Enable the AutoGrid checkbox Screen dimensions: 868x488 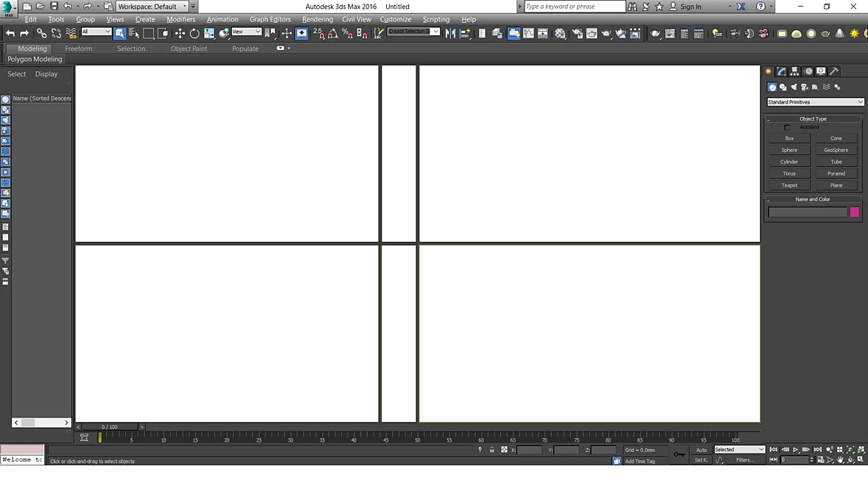(x=786, y=127)
